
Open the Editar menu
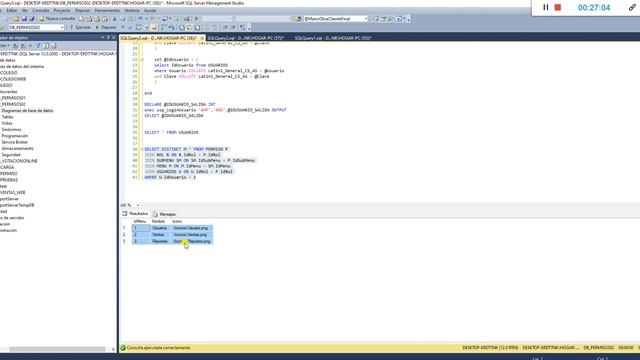click(12, 11)
